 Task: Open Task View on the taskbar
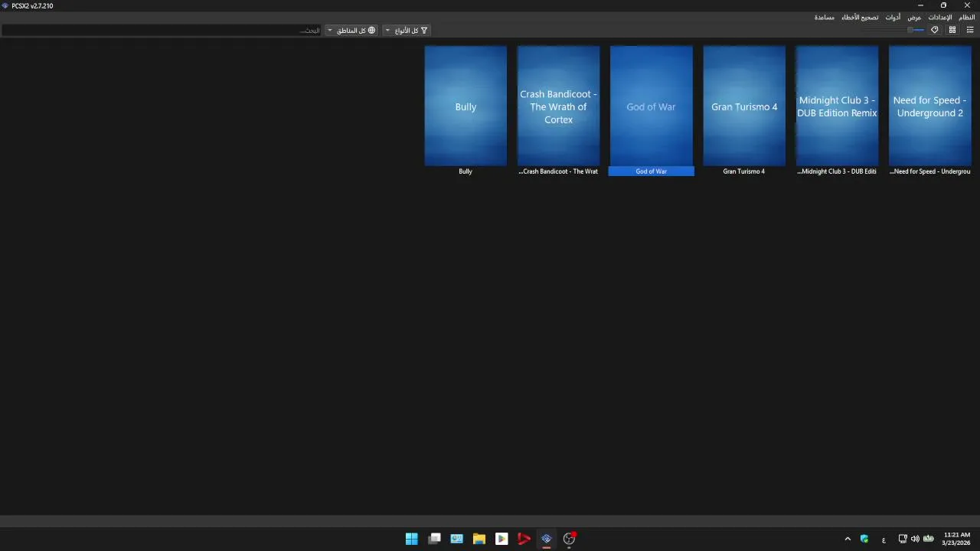(x=434, y=539)
